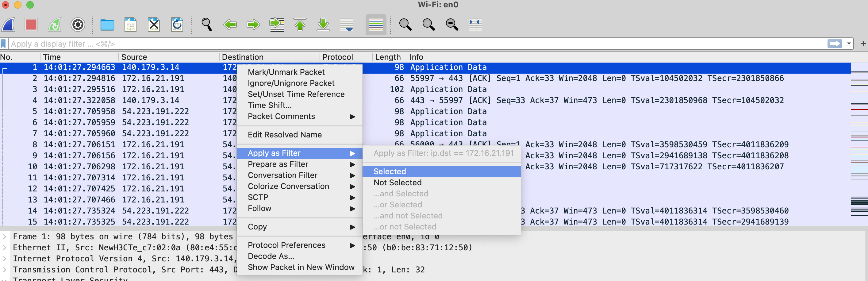Expand Internet Protocol Version 4 row
Screen dimensions: 868x281
click(x=5, y=259)
